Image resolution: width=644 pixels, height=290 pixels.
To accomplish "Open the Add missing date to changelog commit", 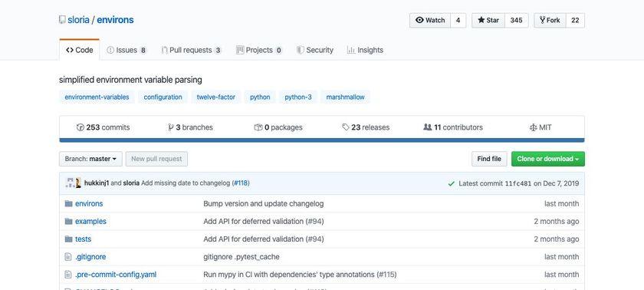I will [186, 183].
